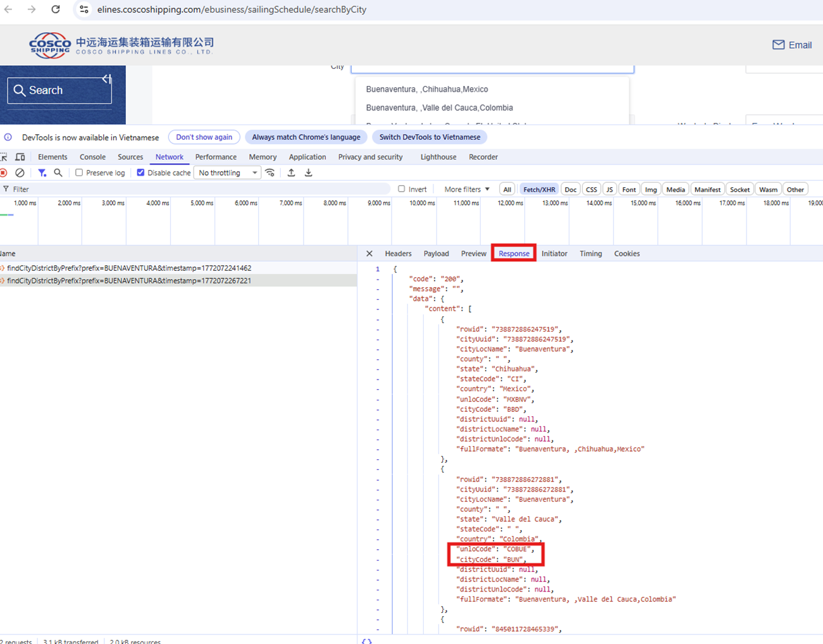The width and height of the screenshot is (823, 644).
Task: Enable Preserve log checkbox
Action: coord(79,173)
